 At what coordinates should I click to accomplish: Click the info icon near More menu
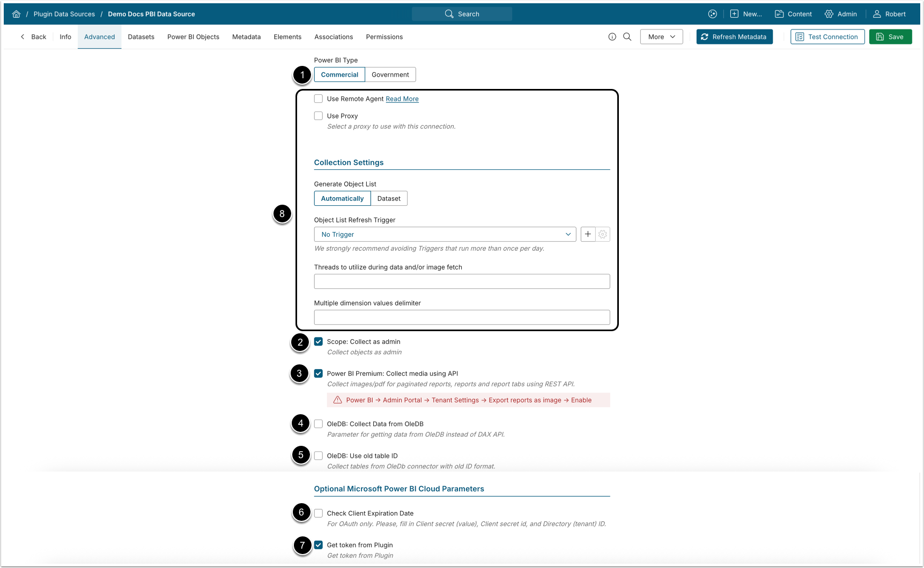(612, 36)
